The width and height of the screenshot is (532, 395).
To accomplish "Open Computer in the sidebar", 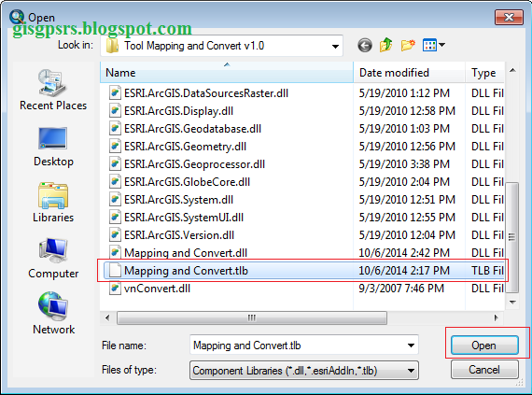I will 53,259.
